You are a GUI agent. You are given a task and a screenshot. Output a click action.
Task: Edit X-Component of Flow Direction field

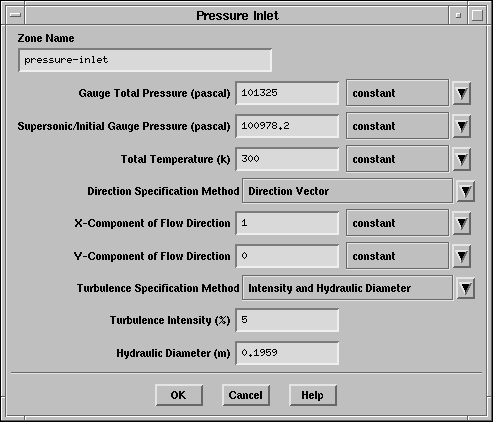(287, 223)
